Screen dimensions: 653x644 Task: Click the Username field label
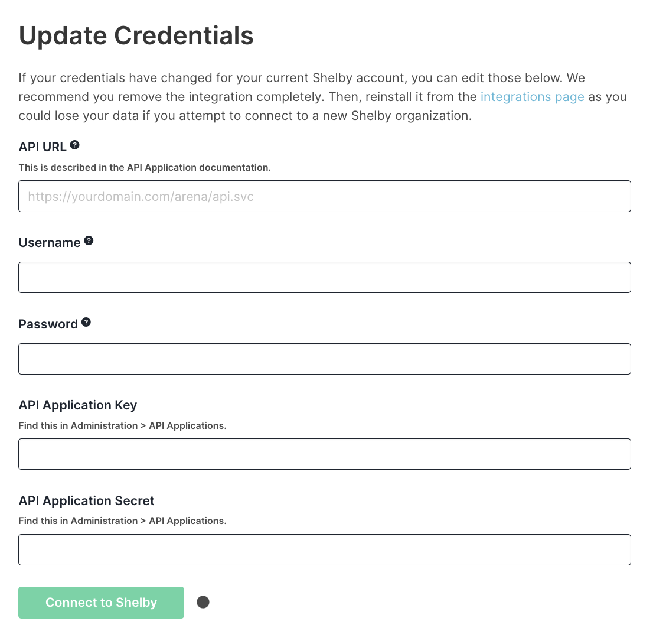[50, 243]
